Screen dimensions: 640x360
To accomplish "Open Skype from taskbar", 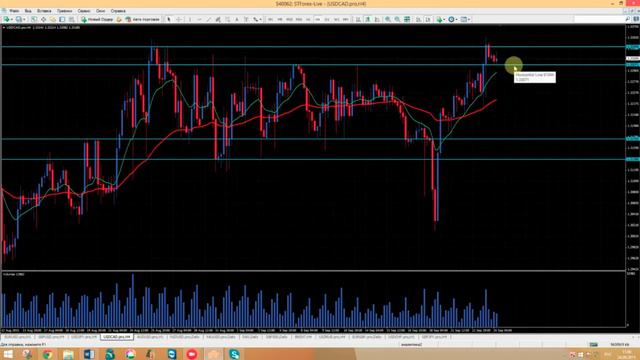I will coord(234,354).
